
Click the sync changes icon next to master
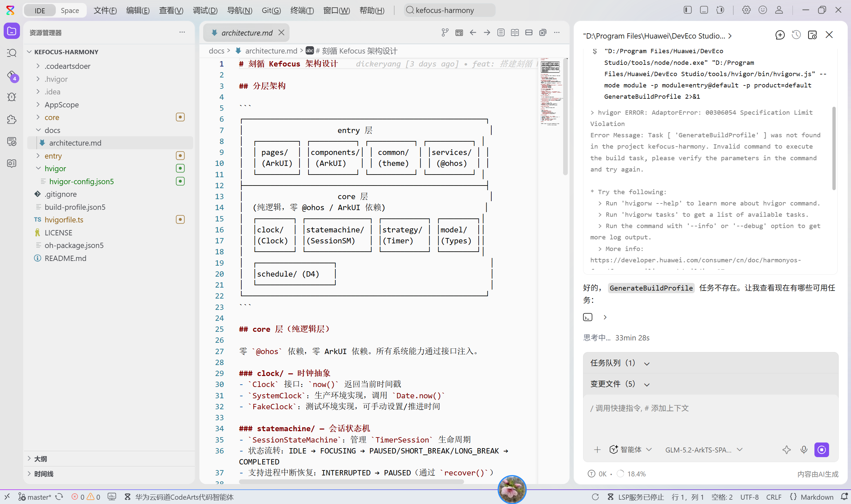click(x=59, y=497)
